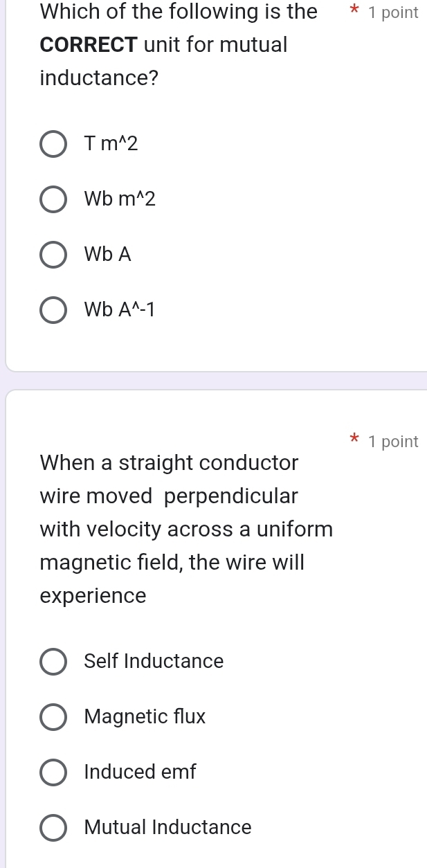Image resolution: width=427 pixels, height=868 pixels.
Task: Click the "Mutual Inductance" answer label
Action: tap(167, 827)
